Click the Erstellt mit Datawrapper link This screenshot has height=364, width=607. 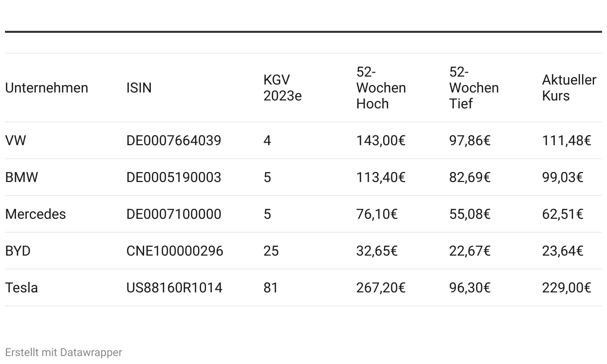pyautogui.click(x=64, y=353)
